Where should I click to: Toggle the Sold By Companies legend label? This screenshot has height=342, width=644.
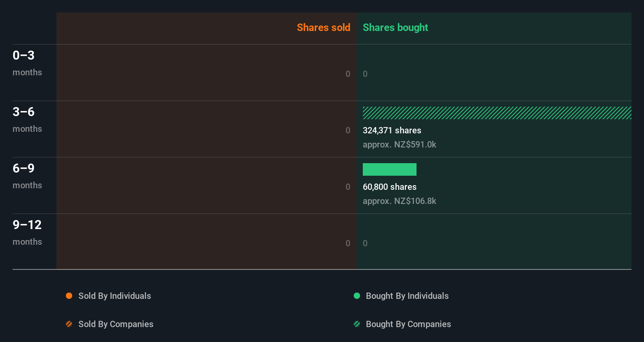click(x=116, y=324)
